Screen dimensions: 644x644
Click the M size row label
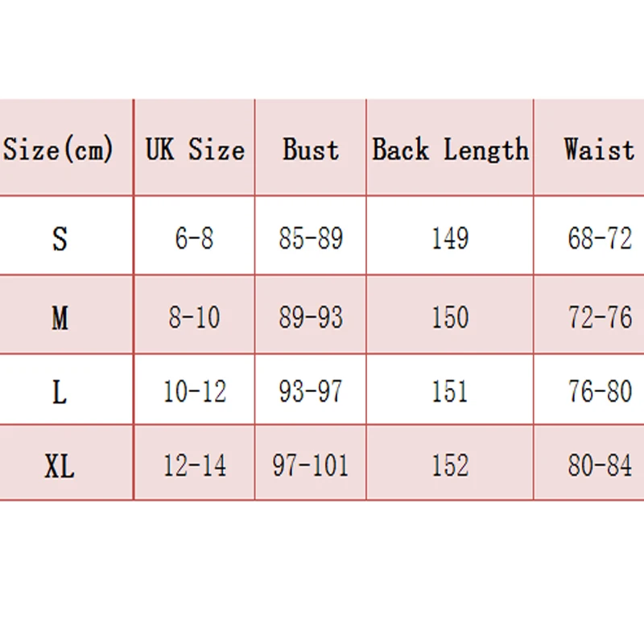60,319
